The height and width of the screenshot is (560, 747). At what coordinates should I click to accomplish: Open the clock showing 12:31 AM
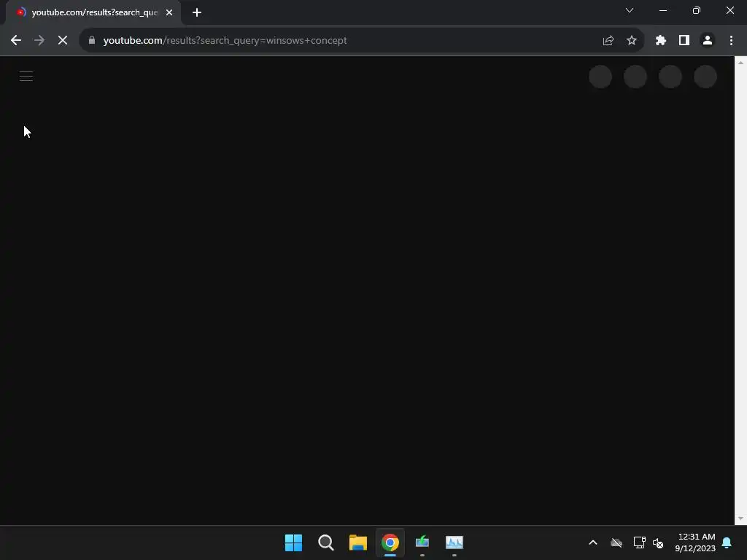pyautogui.click(x=695, y=542)
